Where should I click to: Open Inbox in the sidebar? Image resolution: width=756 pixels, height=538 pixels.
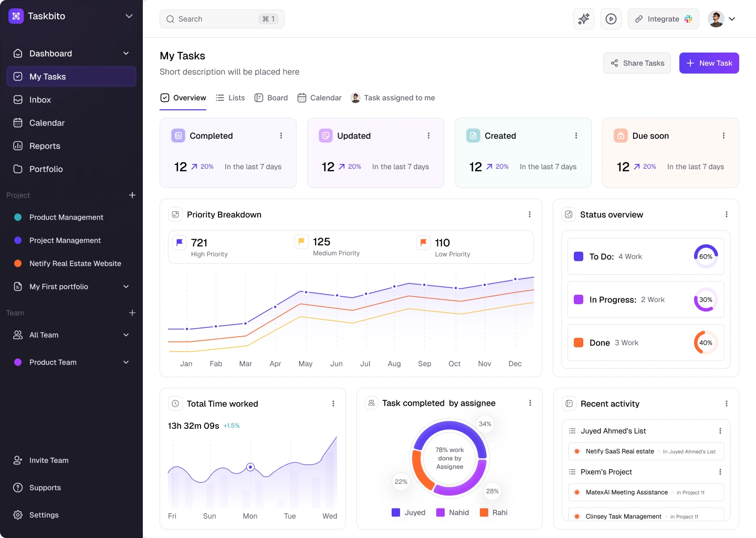point(71,100)
